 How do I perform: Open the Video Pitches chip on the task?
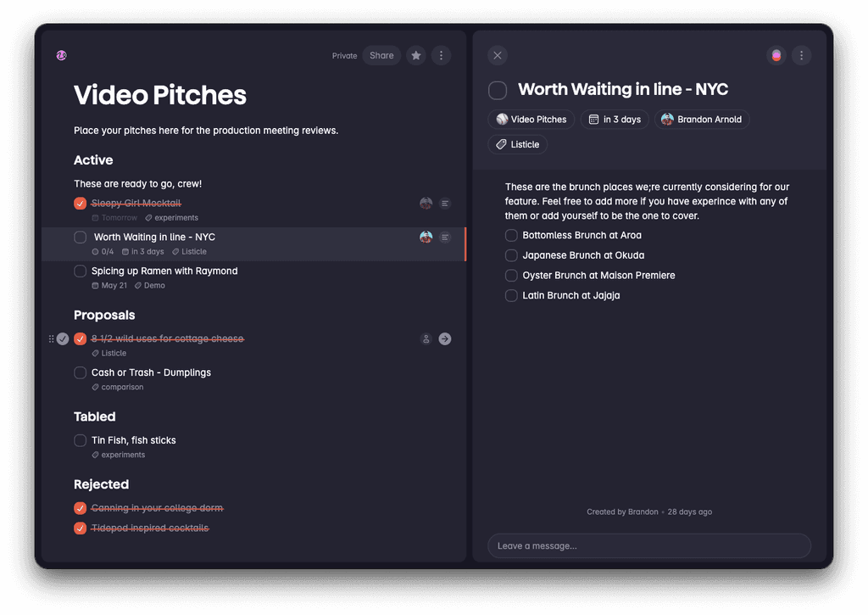coord(531,119)
